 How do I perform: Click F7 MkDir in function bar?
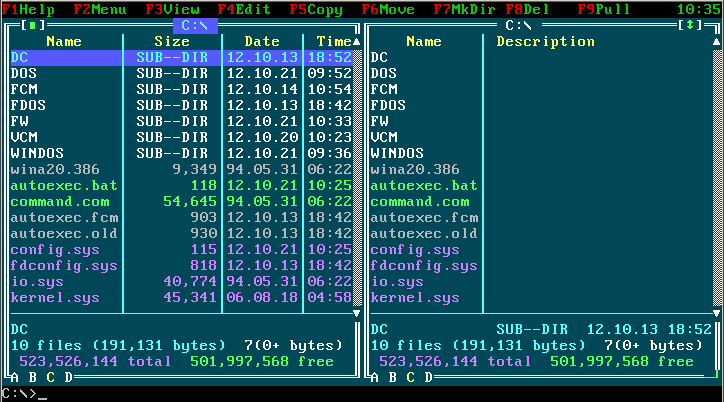pos(467,8)
